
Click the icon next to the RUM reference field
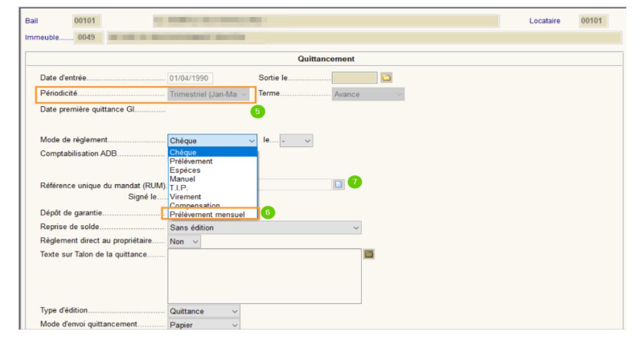pos(338,184)
